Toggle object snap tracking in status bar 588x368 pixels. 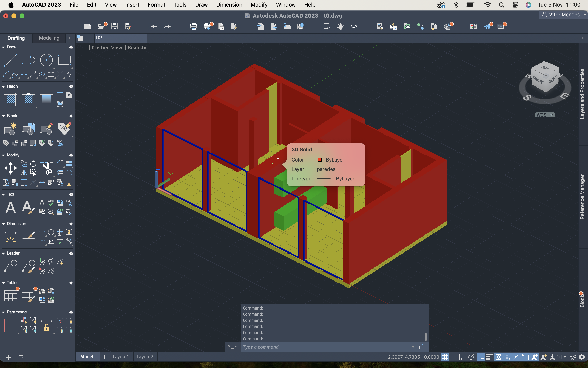(516, 357)
